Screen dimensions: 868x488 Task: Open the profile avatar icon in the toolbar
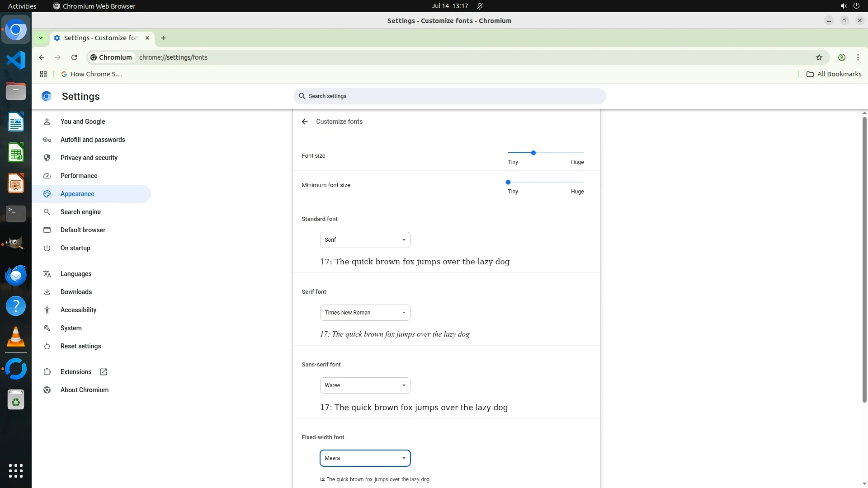(x=841, y=57)
